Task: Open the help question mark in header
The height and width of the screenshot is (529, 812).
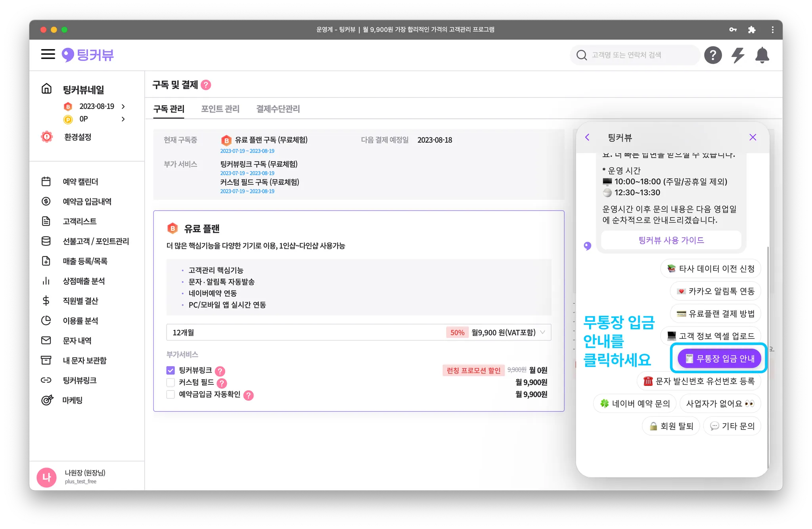Action: click(712, 55)
